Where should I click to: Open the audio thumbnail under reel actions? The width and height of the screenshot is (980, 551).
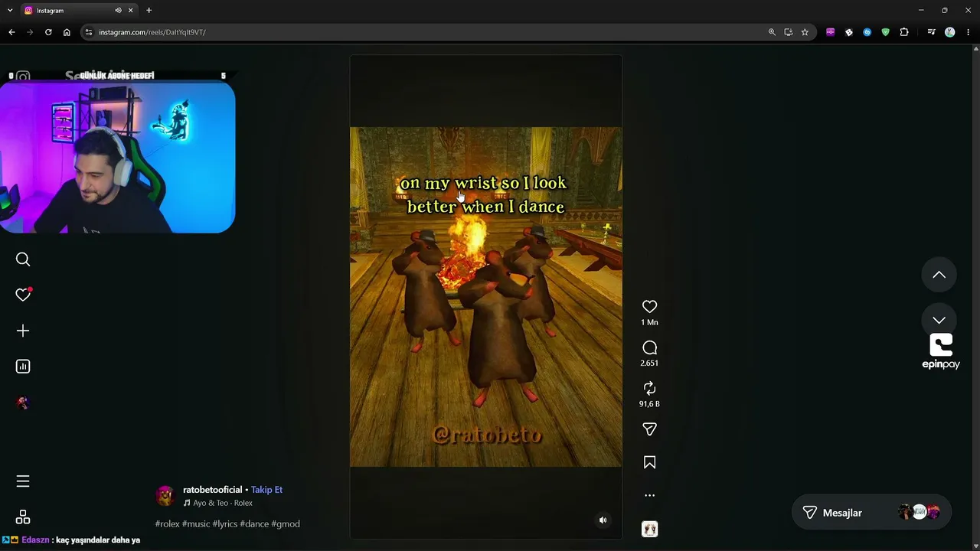(x=649, y=529)
